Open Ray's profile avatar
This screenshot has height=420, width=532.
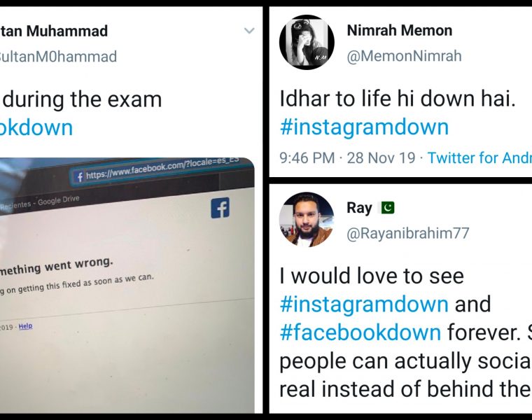click(x=307, y=219)
